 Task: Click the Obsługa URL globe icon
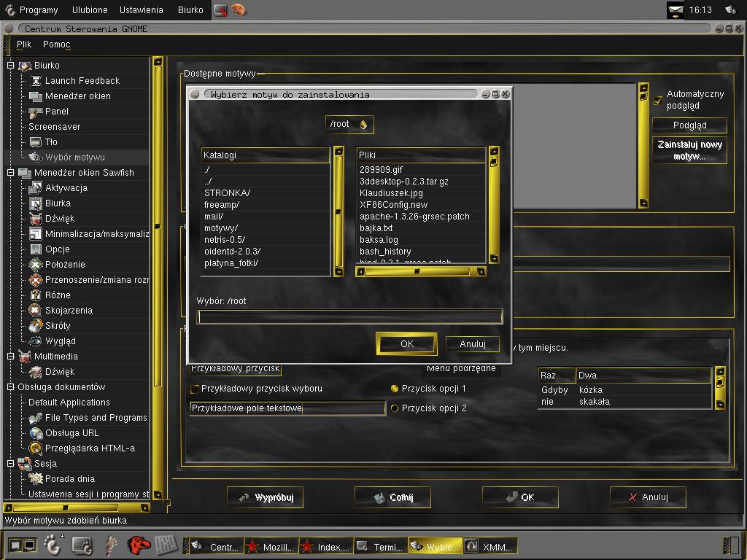coord(36,433)
